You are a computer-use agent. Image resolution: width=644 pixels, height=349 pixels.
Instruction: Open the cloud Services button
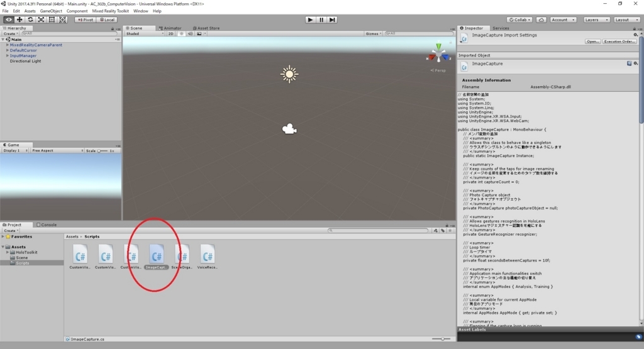[x=541, y=19]
